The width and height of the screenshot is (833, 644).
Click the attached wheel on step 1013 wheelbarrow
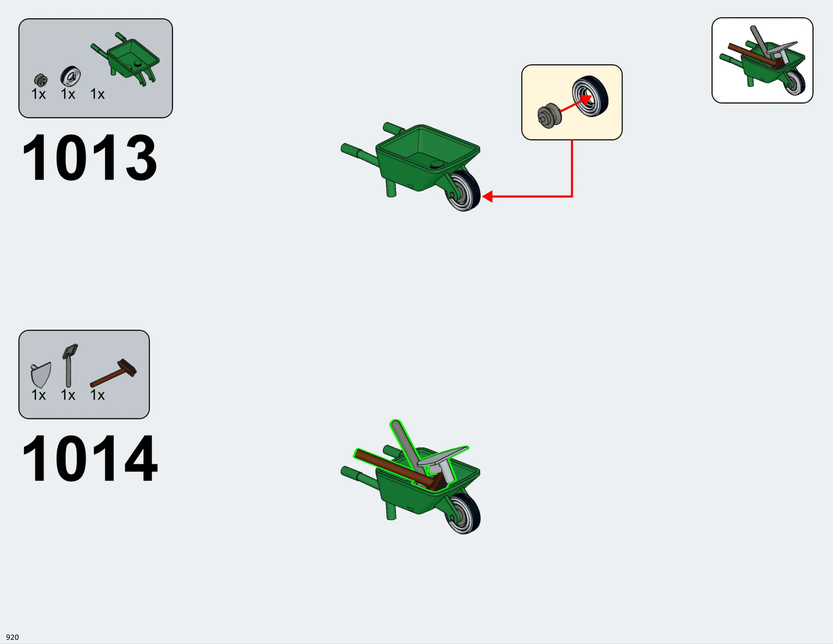(463, 191)
